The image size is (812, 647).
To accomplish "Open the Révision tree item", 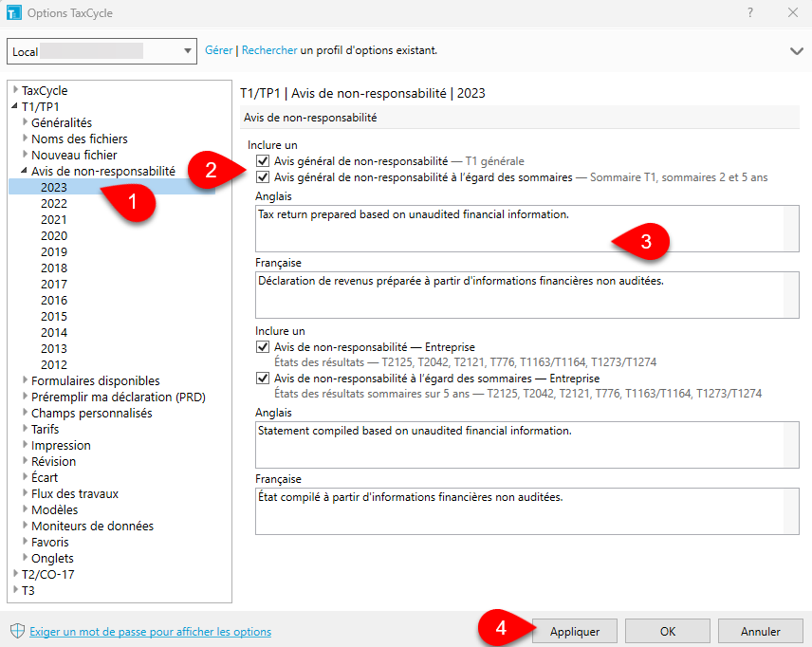I will [x=53, y=461].
